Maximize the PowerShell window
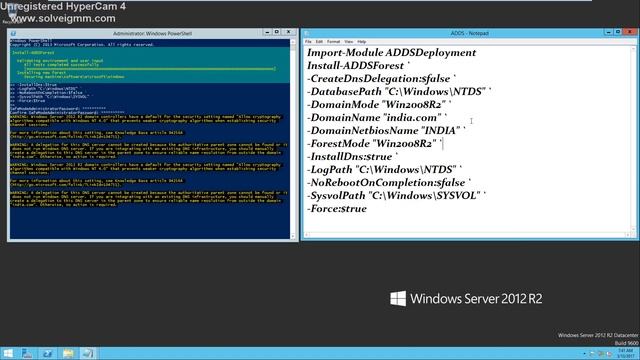640x360 pixels. tap(276, 32)
